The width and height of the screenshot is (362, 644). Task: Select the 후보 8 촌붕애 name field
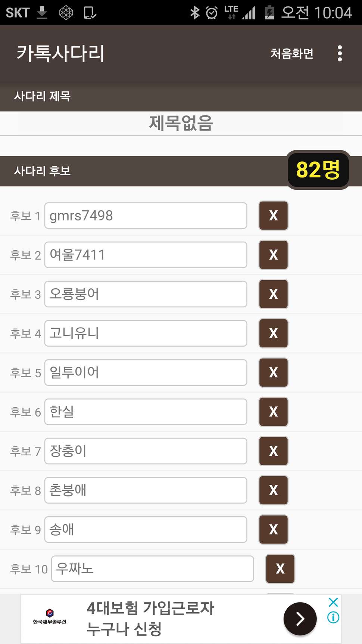pos(146,490)
